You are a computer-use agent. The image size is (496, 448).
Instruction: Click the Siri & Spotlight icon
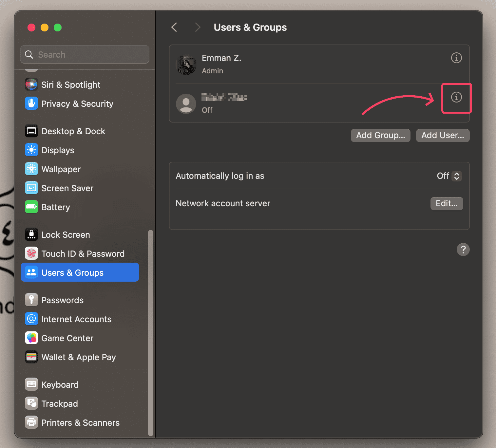tap(31, 85)
